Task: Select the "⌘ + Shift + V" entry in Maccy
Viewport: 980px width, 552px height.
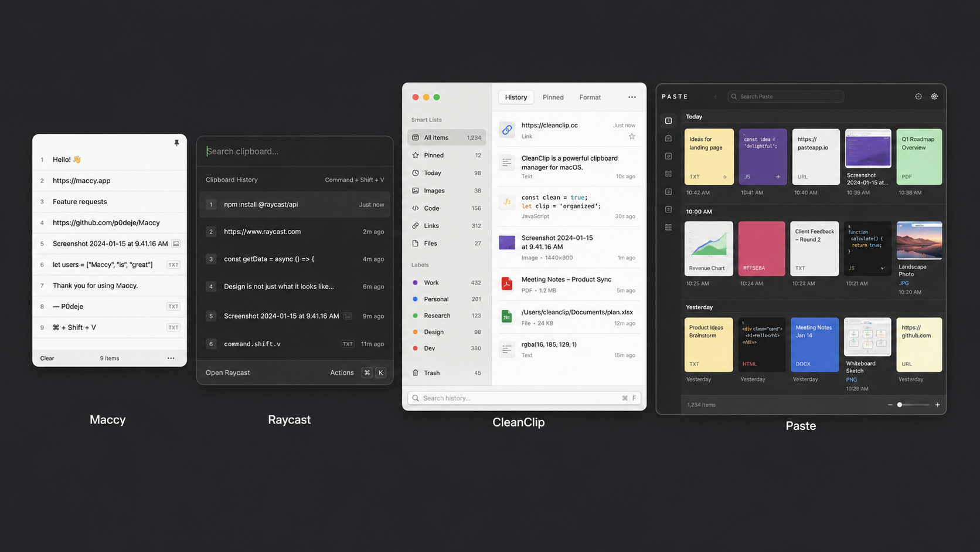Action: point(110,327)
